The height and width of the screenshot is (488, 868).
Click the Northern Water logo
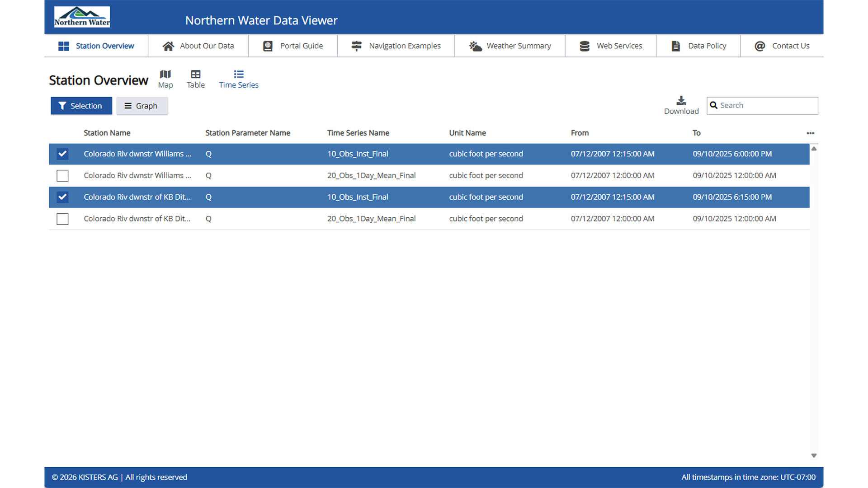point(82,17)
